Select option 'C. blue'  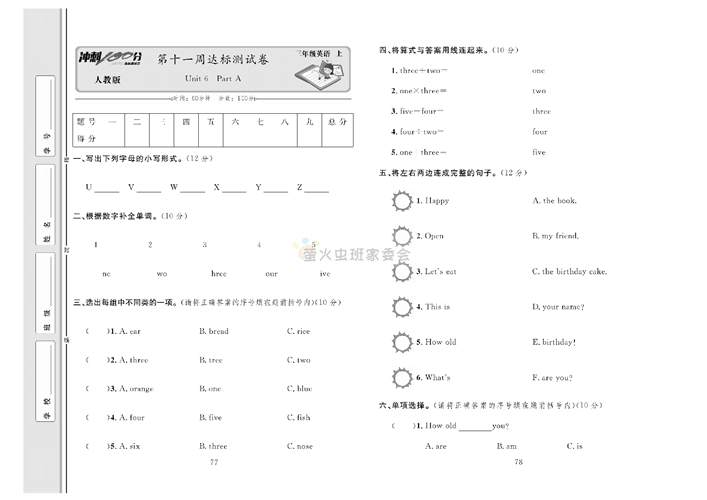click(x=299, y=389)
